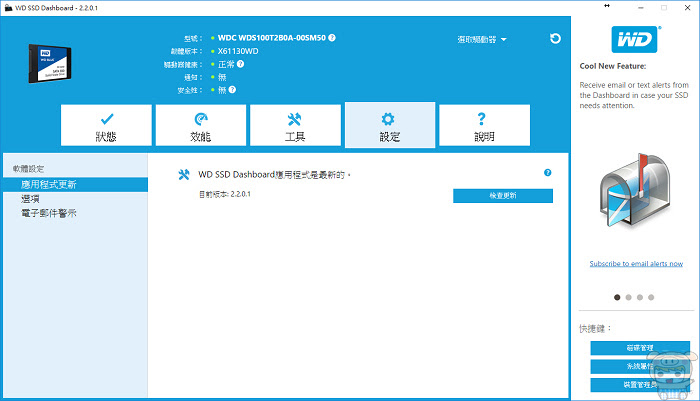Click help icon next to model number
700x401 pixels.
[332, 38]
